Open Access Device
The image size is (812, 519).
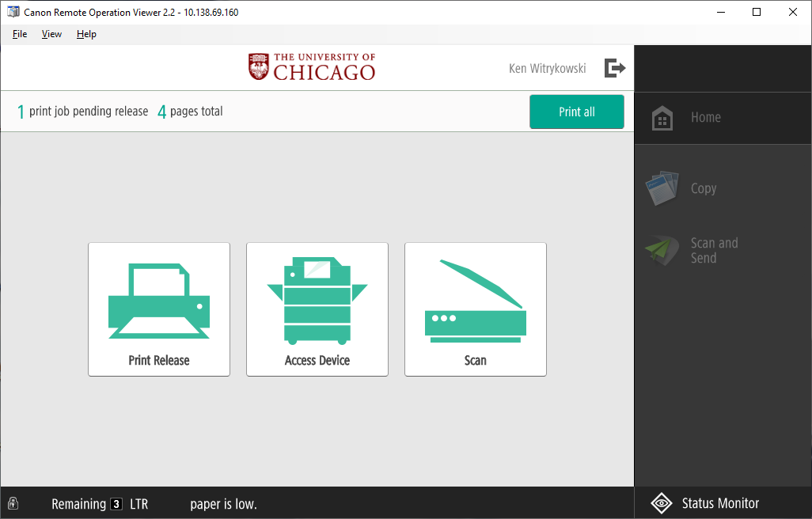[x=317, y=299]
